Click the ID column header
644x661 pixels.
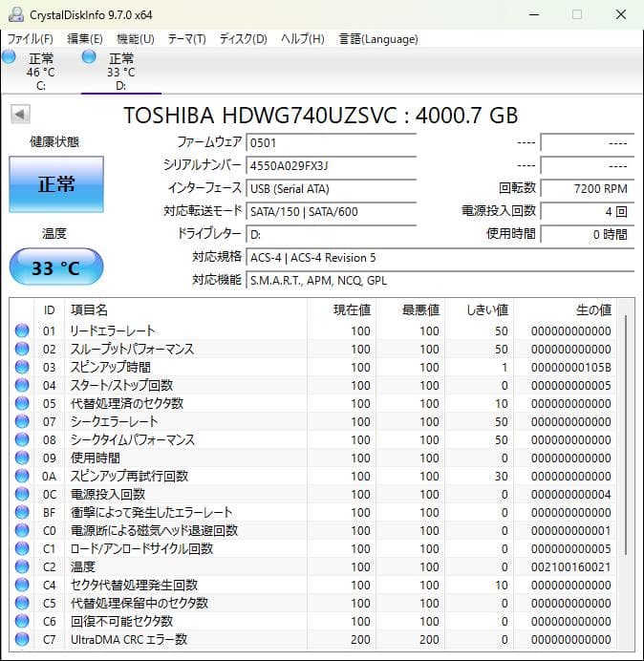point(49,310)
